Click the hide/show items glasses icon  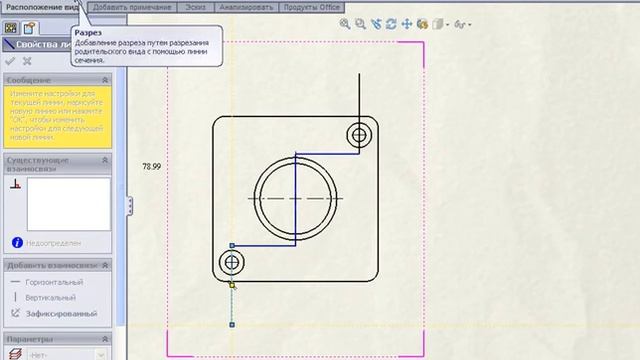click(x=460, y=24)
